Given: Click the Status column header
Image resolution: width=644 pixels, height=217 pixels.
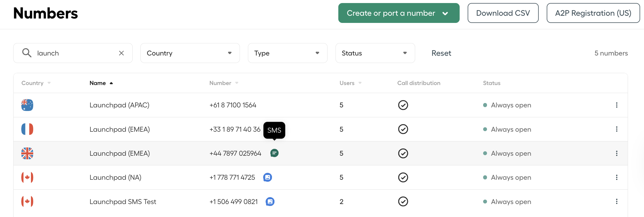Looking at the screenshot, I should click(492, 83).
